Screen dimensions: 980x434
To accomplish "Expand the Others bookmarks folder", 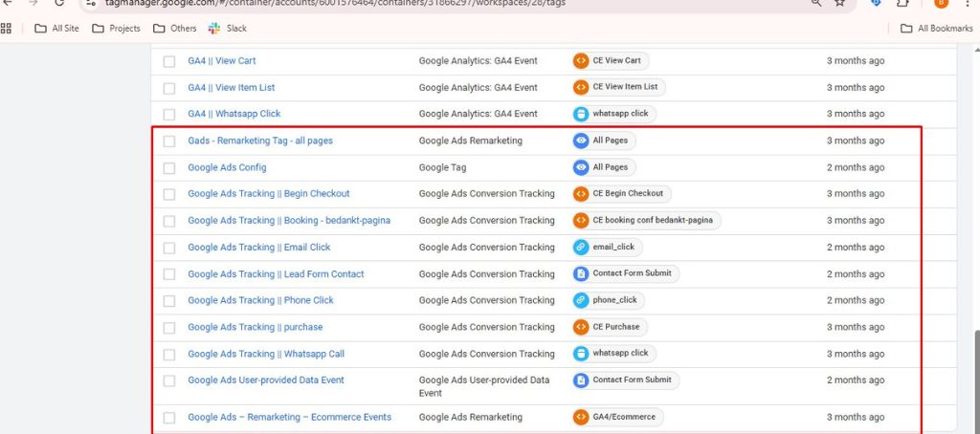I will (174, 29).
